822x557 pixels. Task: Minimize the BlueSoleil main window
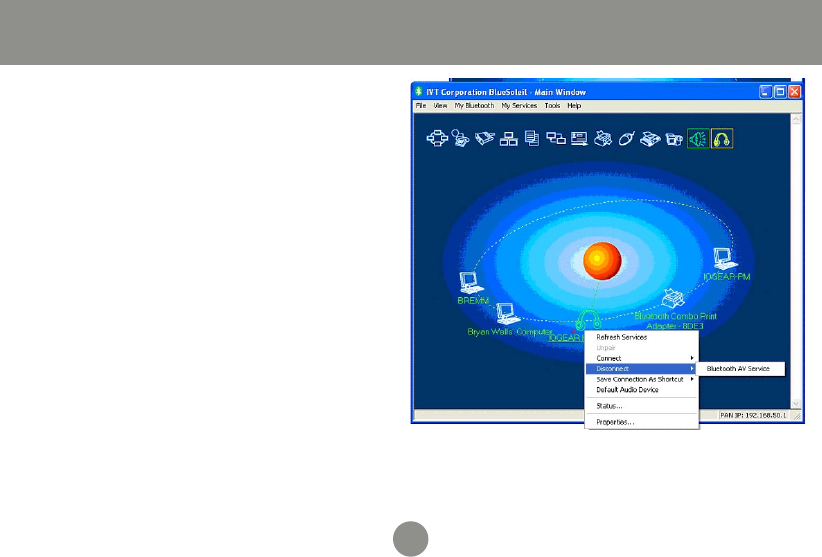tap(765, 92)
